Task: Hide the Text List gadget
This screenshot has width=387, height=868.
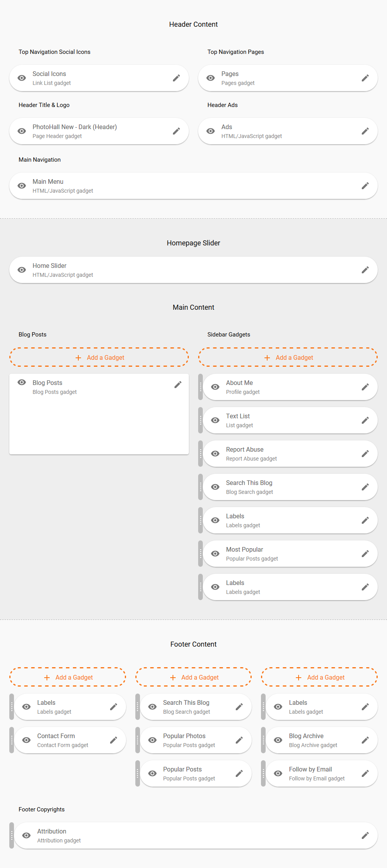Action: click(x=215, y=421)
